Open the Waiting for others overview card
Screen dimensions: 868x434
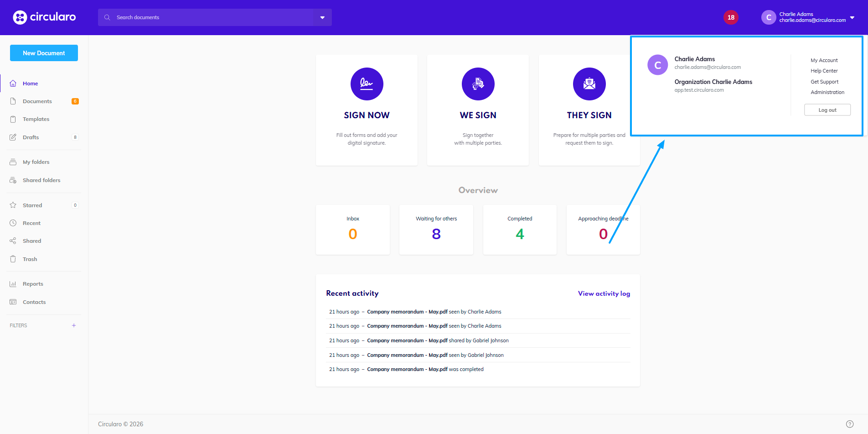pyautogui.click(x=436, y=230)
